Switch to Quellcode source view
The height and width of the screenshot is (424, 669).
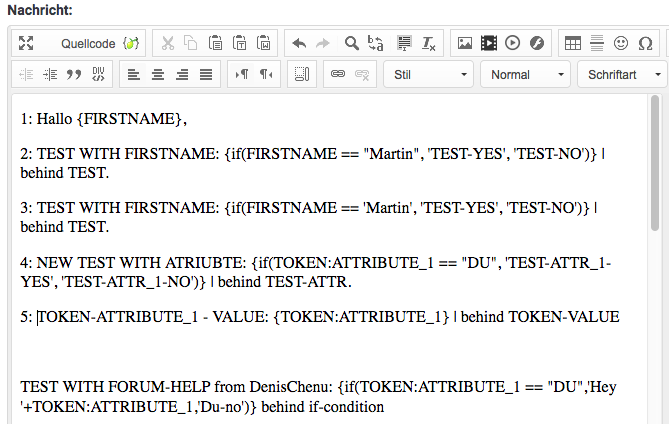(x=88, y=43)
